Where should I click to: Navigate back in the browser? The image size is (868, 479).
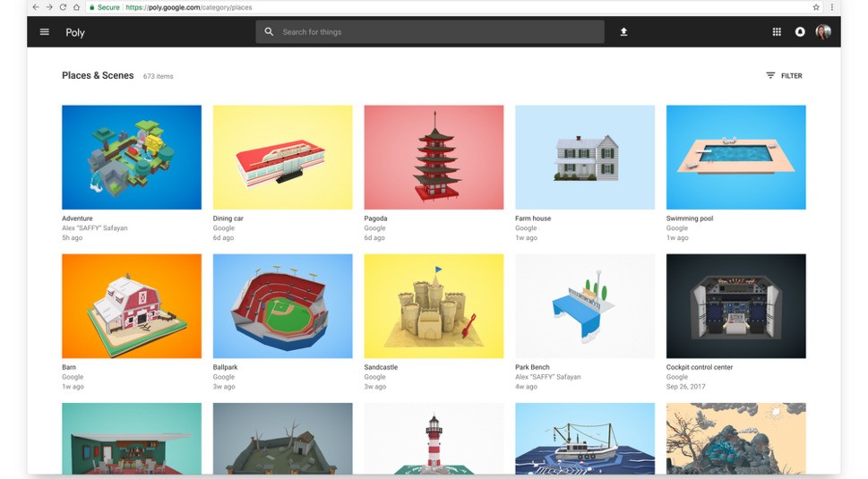tap(36, 7)
